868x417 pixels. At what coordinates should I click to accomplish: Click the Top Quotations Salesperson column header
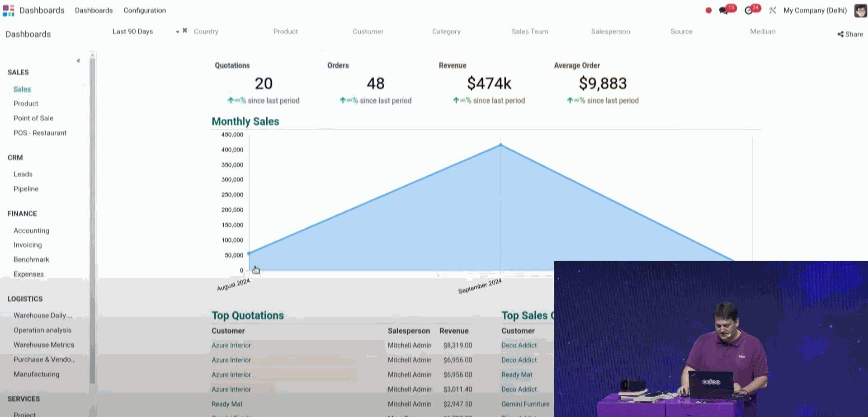[409, 331]
